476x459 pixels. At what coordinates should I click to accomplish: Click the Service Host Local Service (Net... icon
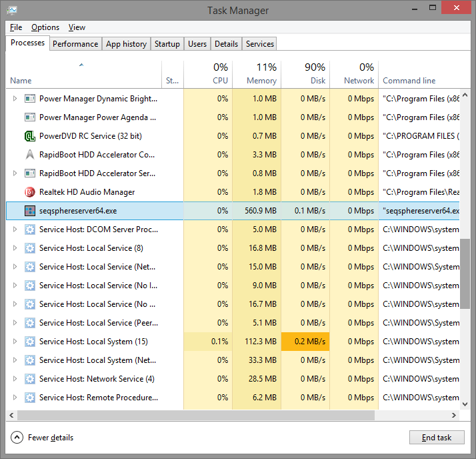coord(30,267)
